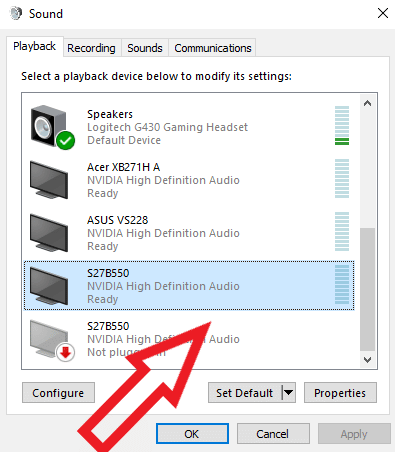Click the green default checkmark badge
Viewport: 395px width, 452px height.
click(65, 141)
